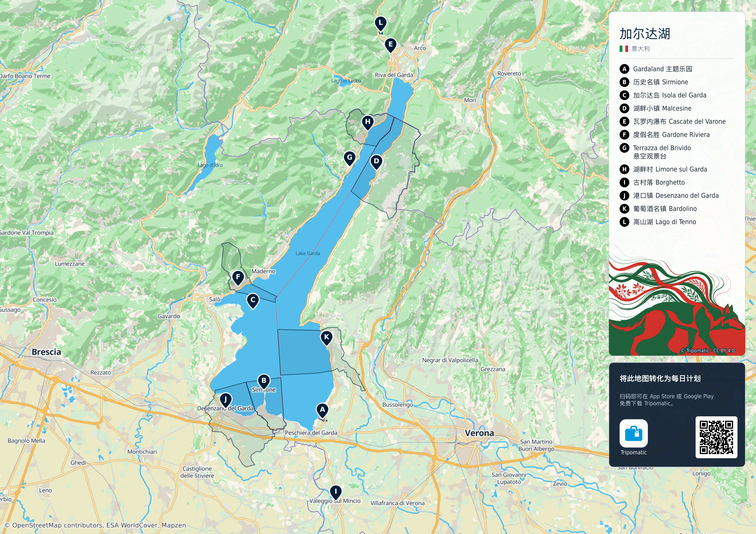The height and width of the screenshot is (534, 756).
Task: Click the Lago d'Idro label
Action: [210, 165]
